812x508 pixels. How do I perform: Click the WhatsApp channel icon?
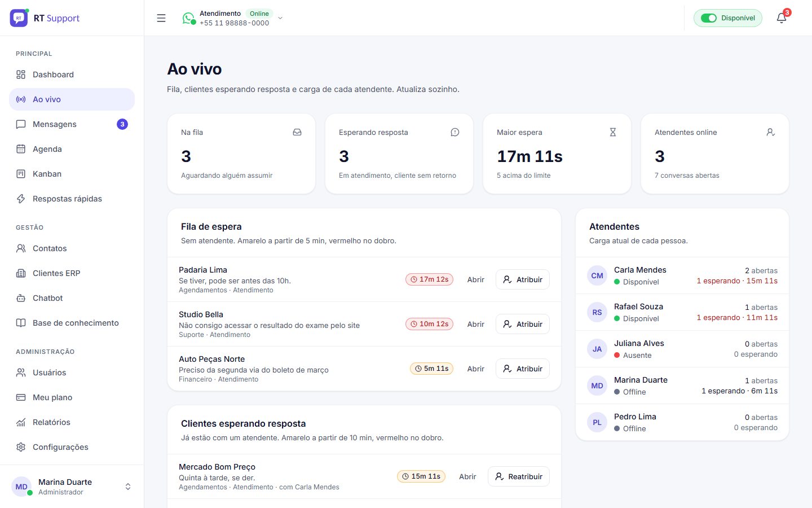coord(188,18)
